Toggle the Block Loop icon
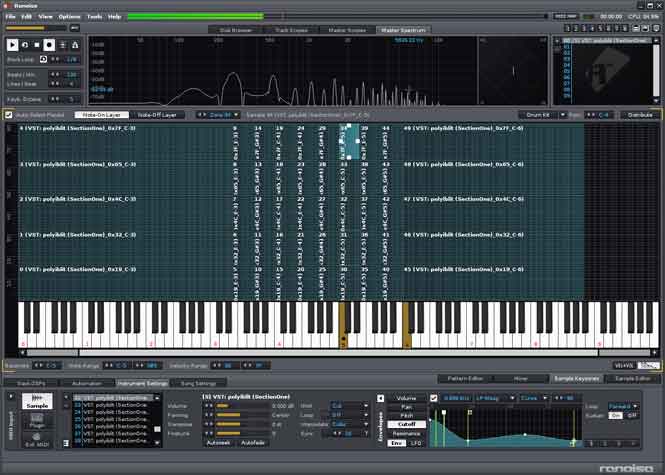The width and height of the screenshot is (665, 475). (x=43, y=59)
